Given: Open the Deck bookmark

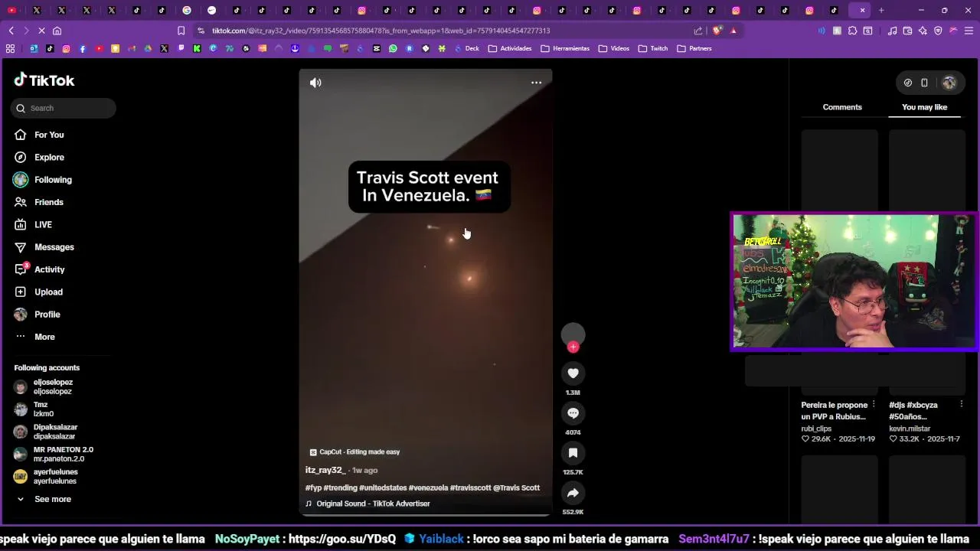Looking at the screenshot, I should tap(466, 48).
